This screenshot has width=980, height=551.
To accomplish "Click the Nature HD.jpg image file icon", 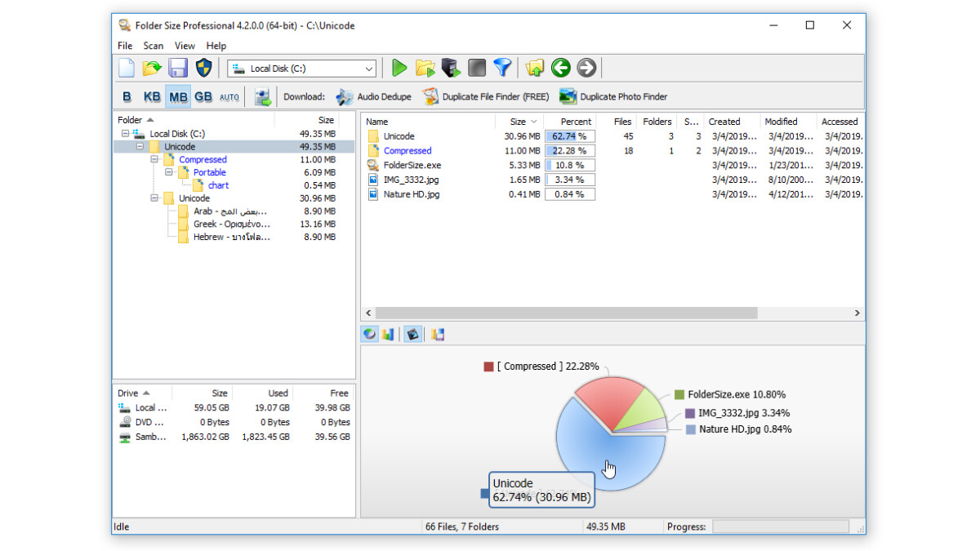I will pyautogui.click(x=373, y=194).
